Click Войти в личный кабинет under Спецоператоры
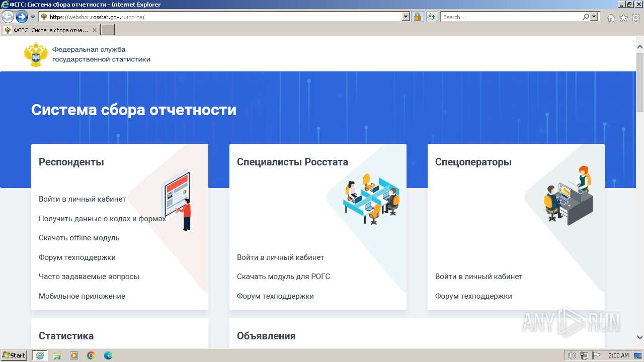This screenshot has width=644, height=362. pos(479,277)
